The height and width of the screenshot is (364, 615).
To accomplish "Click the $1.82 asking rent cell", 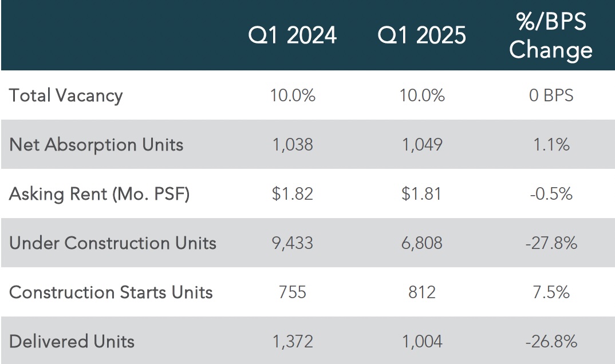I will point(293,194).
